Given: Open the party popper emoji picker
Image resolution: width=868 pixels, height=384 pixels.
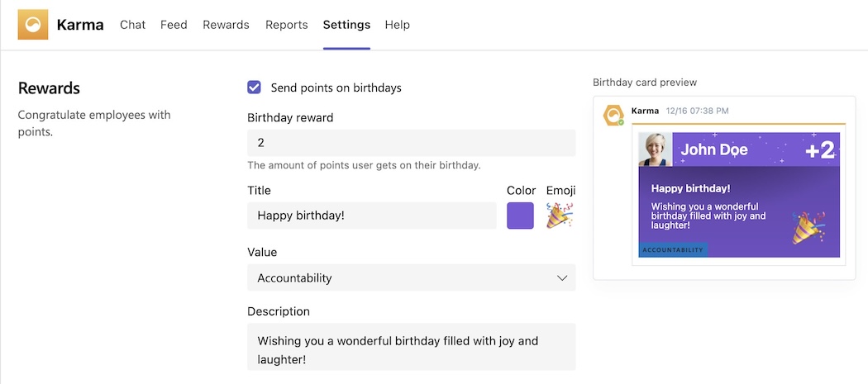Looking at the screenshot, I should pyautogui.click(x=560, y=216).
